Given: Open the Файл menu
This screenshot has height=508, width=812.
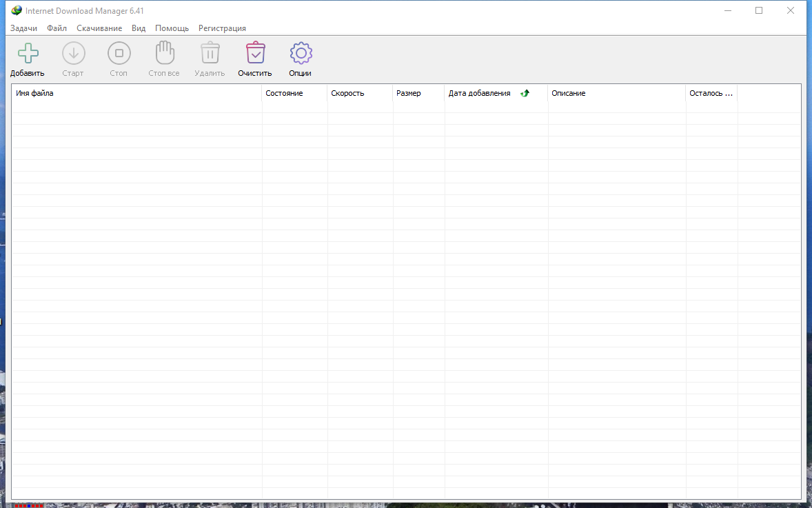Looking at the screenshot, I should pyautogui.click(x=57, y=28).
